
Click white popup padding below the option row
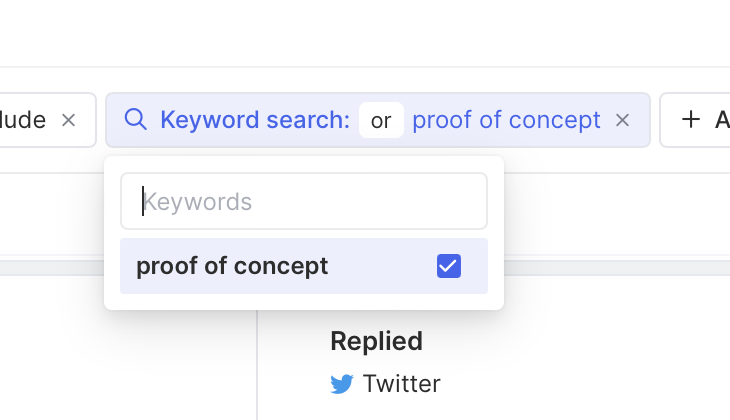click(304, 302)
